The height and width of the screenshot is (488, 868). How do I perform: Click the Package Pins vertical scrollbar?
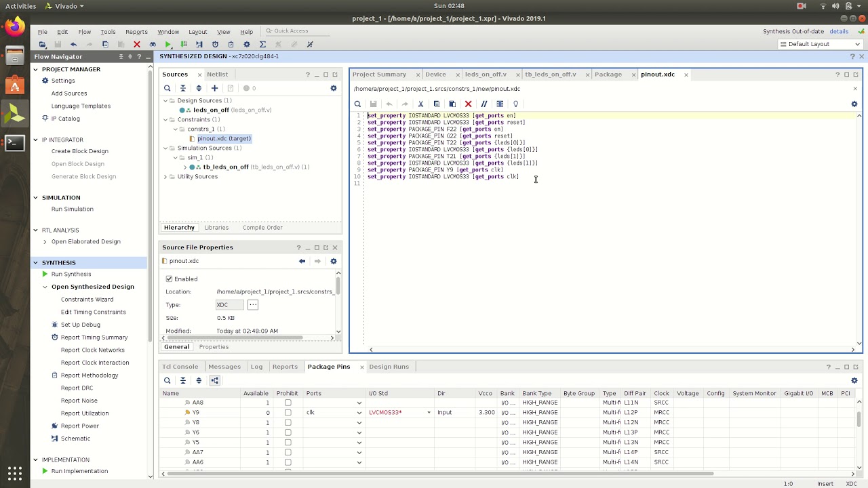pyautogui.click(x=859, y=420)
